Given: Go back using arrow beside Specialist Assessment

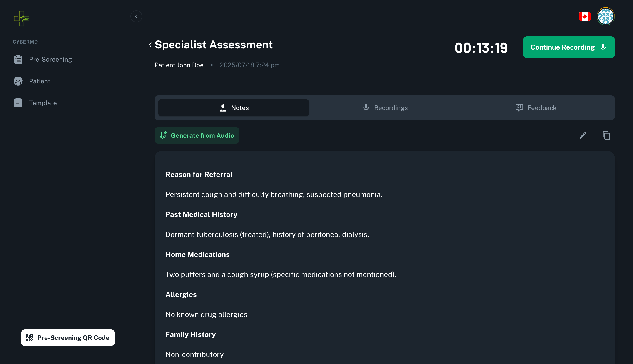Looking at the screenshot, I should (x=150, y=45).
